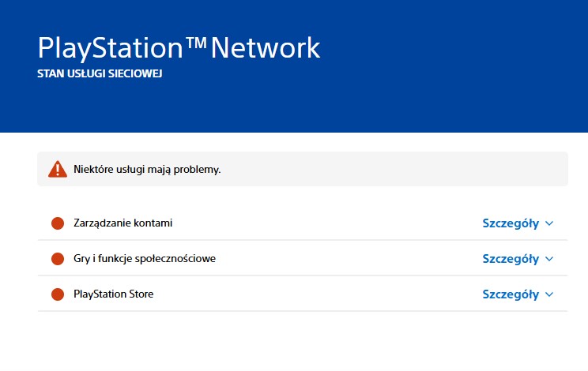The height and width of the screenshot is (371, 588).
Task: Expand Zarządzanie kontami using its chevron arrow
Action: 550,223
